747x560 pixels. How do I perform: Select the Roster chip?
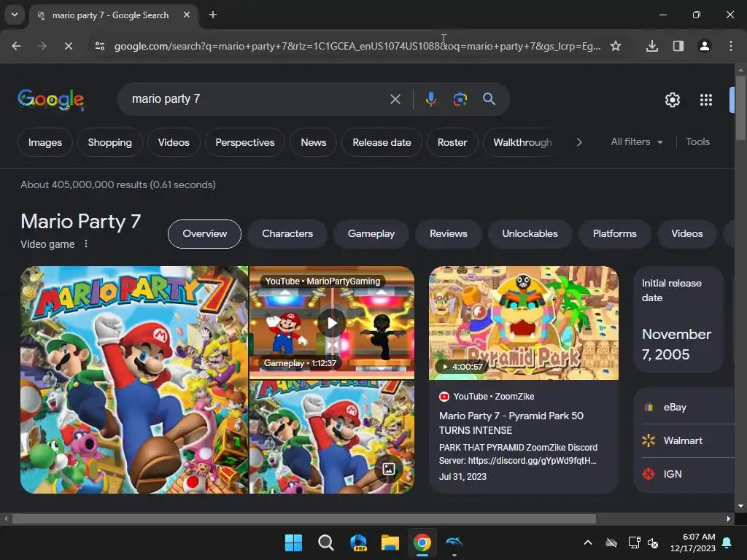[x=452, y=142]
